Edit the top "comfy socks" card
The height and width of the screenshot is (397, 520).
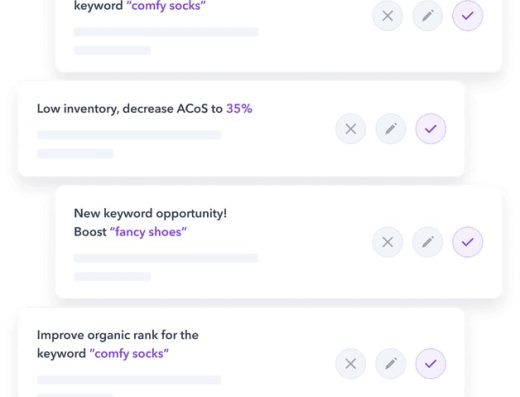(x=428, y=16)
